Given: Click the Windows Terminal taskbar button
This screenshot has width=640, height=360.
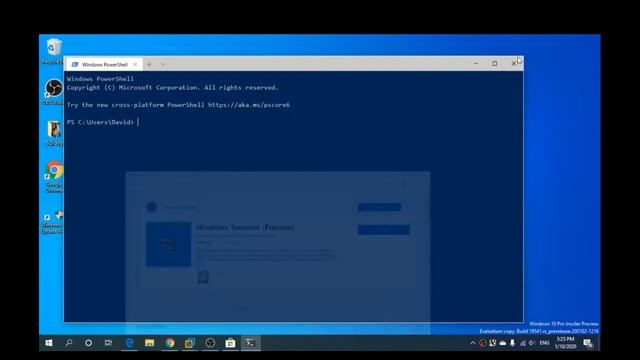Looking at the screenshot, I should tap(251, 343).
